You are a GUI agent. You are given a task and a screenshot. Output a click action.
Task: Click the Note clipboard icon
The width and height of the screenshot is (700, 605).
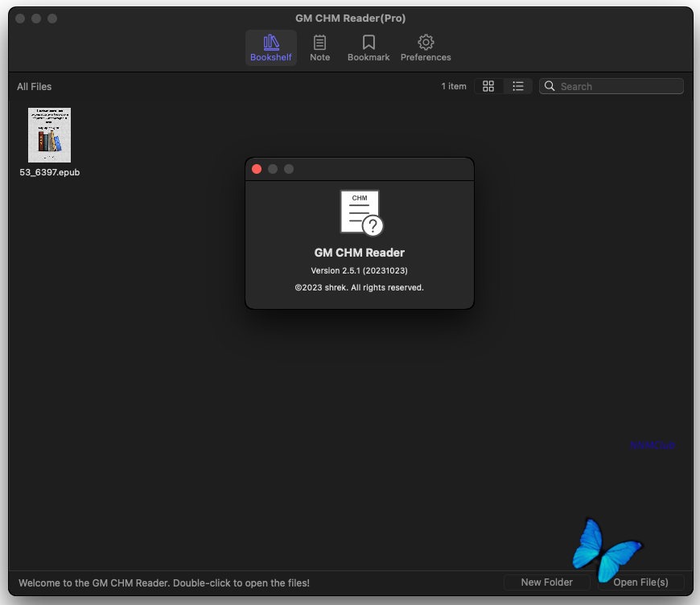coord(319,43)
